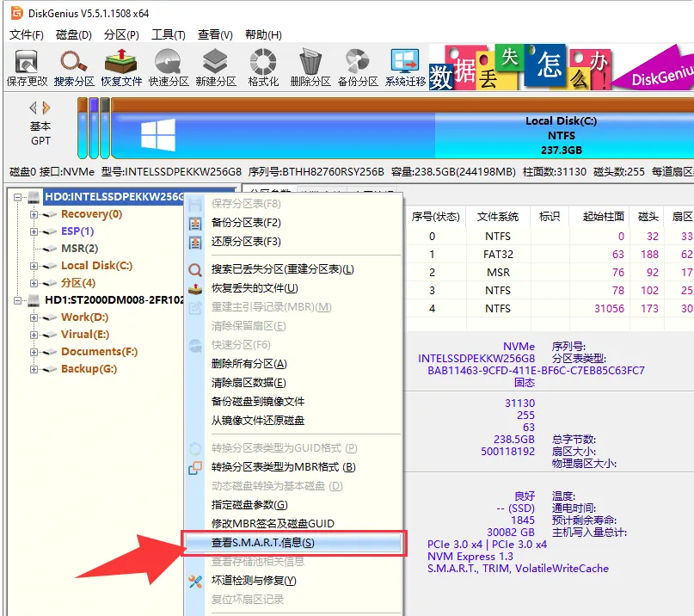Open the 备份分区 toolbar tool
The height and width of the screenshot is (616, 694).
pos(358,67)
